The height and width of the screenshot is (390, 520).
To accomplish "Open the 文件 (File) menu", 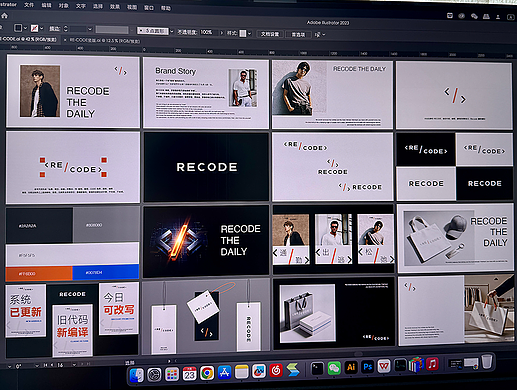I will [29, 5].
